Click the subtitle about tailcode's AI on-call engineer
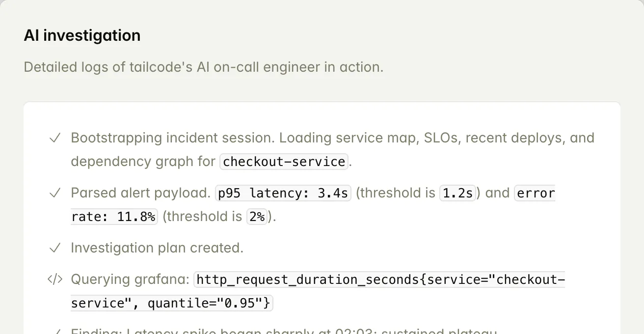The width and height of the screenshot is (644, 334). pyautogui.click(x=203, y=67)
